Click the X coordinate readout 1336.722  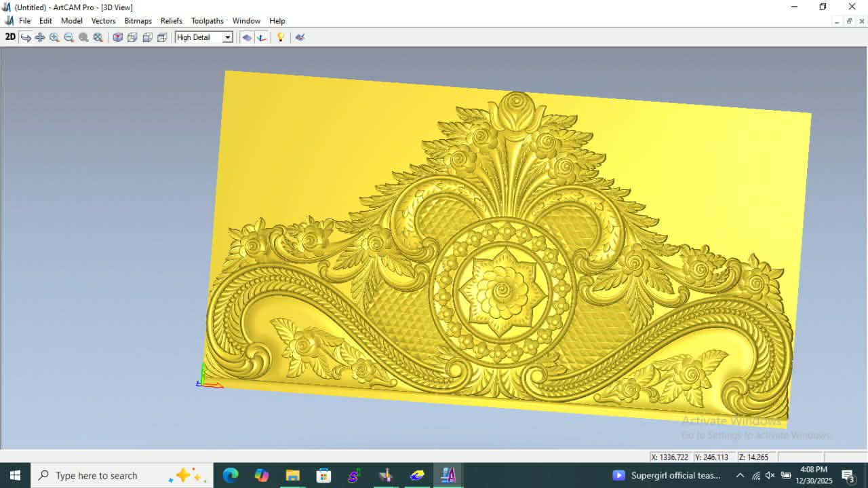(670, 457)
